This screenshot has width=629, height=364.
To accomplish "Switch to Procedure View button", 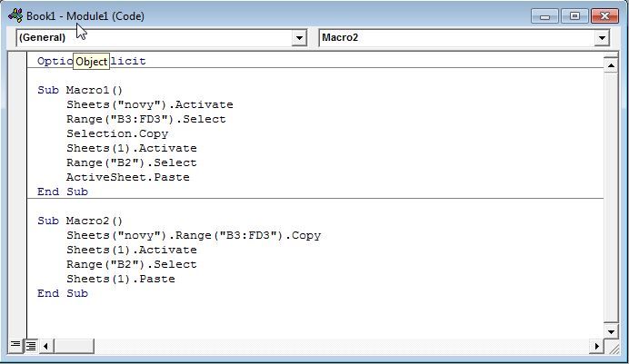I will (15, 345).
